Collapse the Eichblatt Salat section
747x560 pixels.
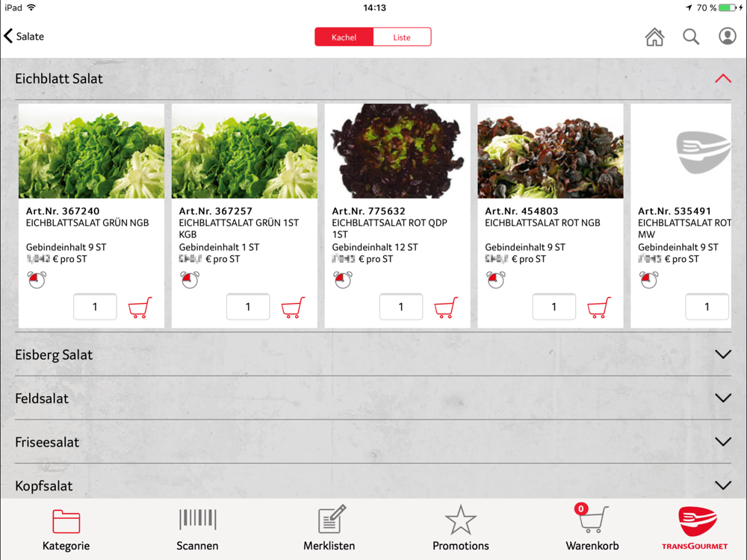722,78
